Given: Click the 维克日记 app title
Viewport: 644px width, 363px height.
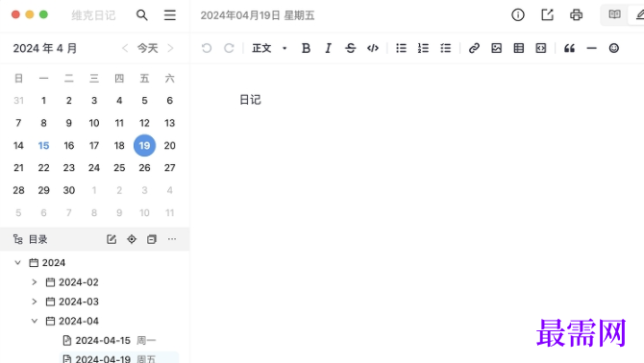Looking at the screenshot, I should [x=93, y=15].
